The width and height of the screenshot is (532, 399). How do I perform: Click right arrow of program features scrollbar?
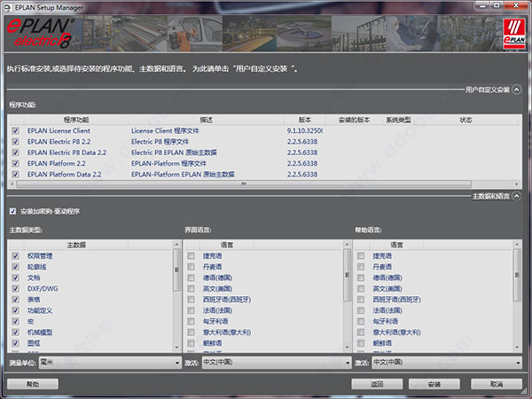517,184
